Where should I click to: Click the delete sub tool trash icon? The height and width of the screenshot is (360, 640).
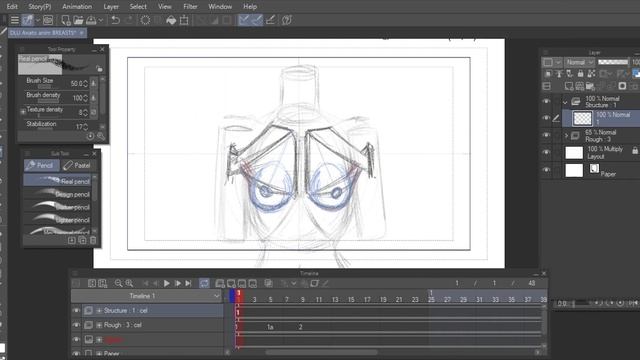pyautogui.click(x=93, y=240)
